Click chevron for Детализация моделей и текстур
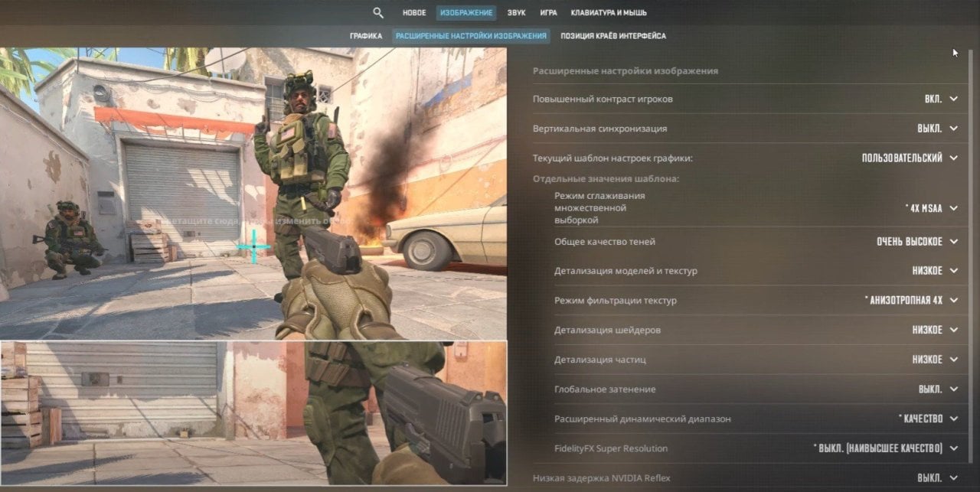Viewport: 980px width, 492px height. tap(953, 271)
